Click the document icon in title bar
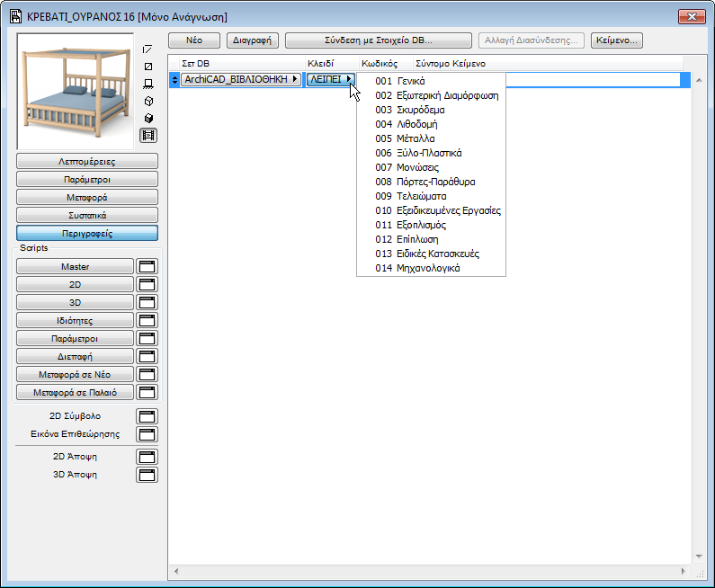The image size is (715, 588). click(16, 17)
